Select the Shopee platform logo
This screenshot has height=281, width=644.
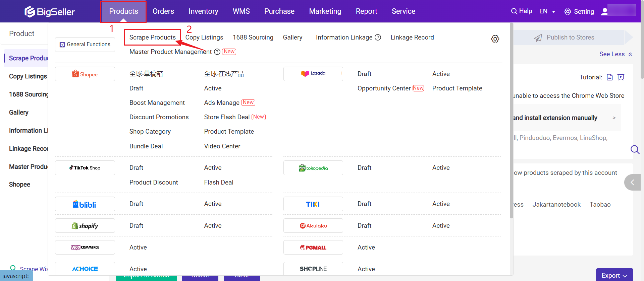[85, 74]
